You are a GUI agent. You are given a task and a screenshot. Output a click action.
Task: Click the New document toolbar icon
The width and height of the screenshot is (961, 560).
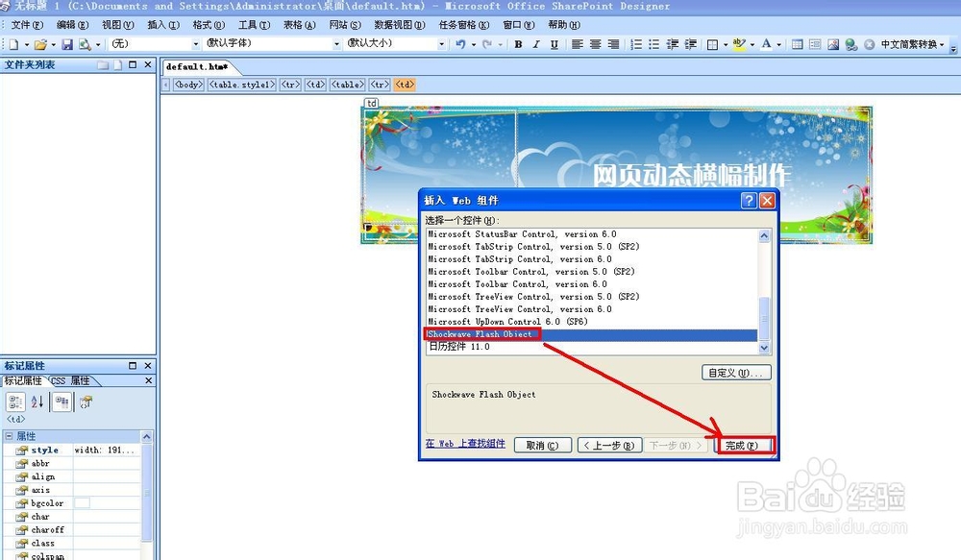tap(13, 43)
